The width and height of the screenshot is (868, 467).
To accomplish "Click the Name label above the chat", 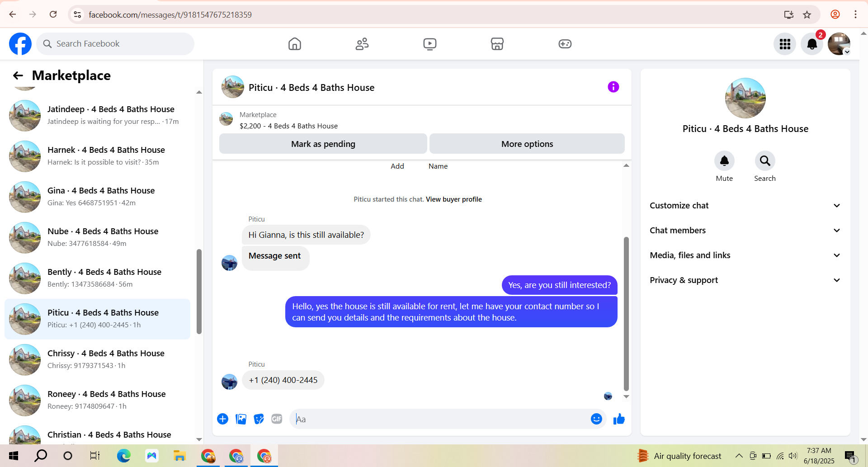I will click(438, 166).
